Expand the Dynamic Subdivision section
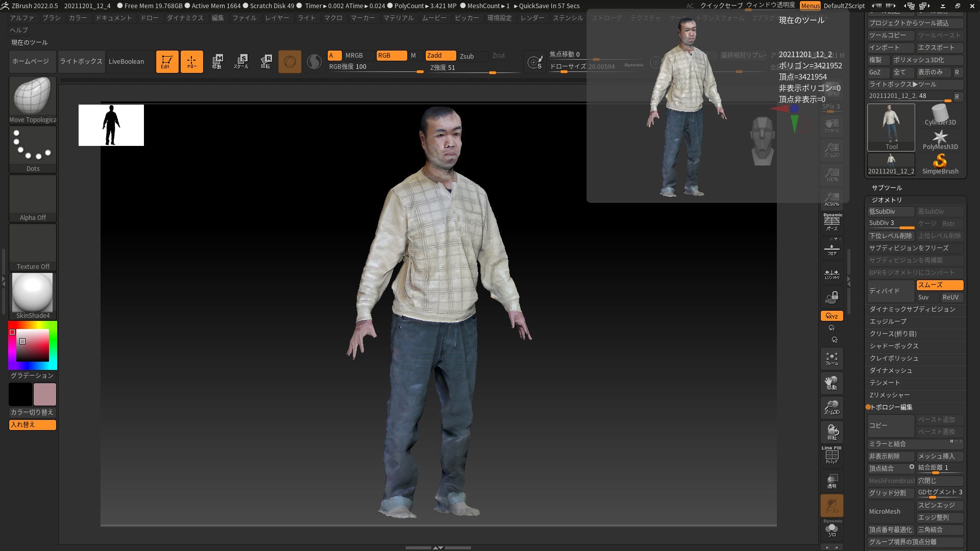This screenshot has height=551, width=980. 912,309
